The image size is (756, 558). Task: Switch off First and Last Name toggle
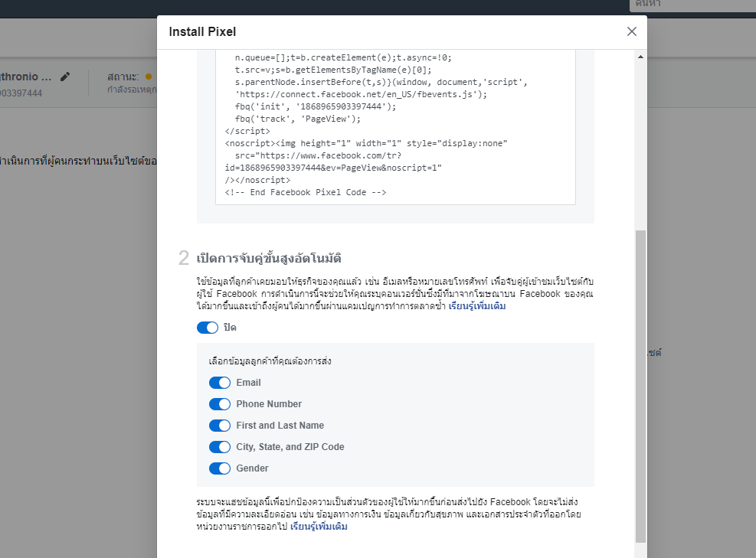pyautogui.click(x=220, y=426)
